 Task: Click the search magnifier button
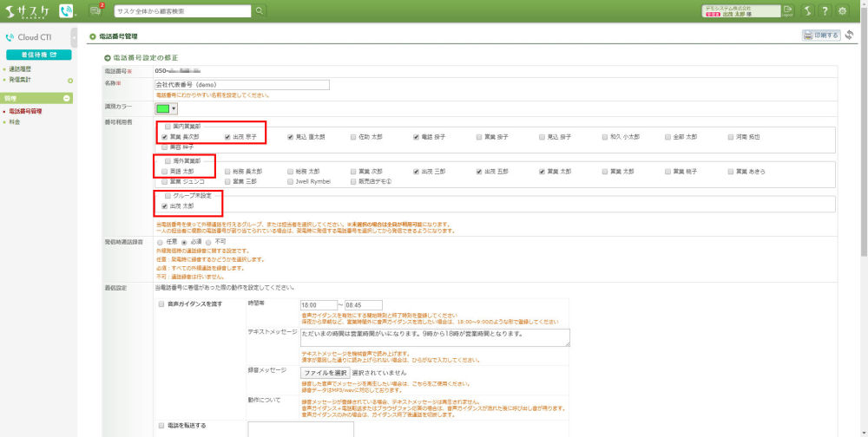coord(260,10)
